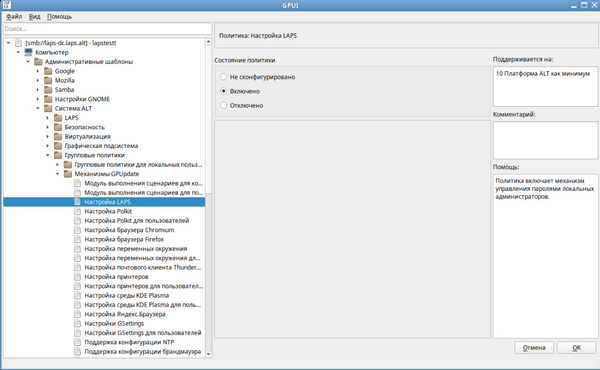
Task: Click the GPUI application icon in title bar
Action: pos(7,5)
